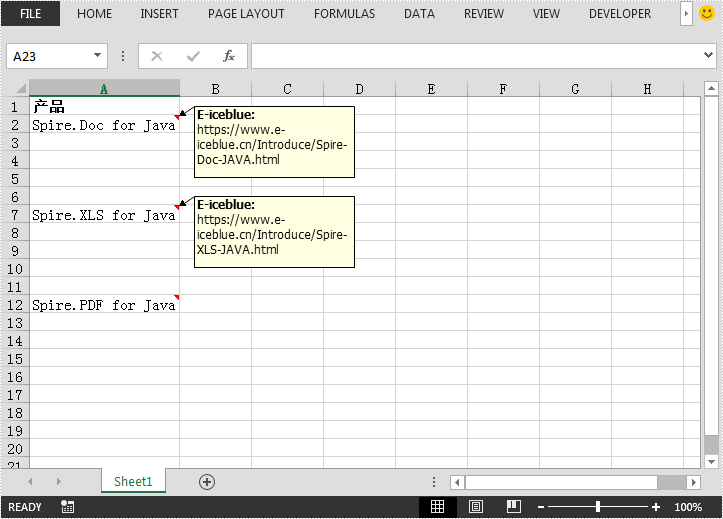
Task: Click the vertical scrollbar up arrow
Action: [711, 88]
